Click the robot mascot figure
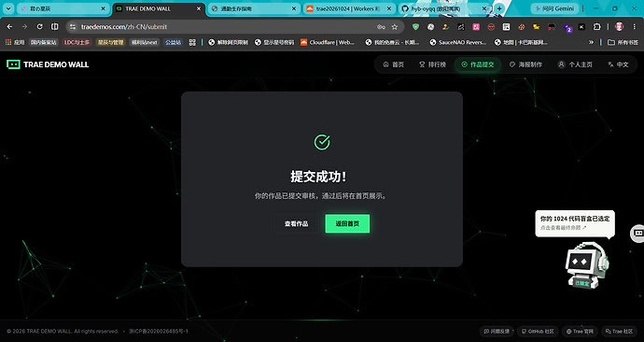The width and height of the screenshot is (644, 342). (586, 265)
